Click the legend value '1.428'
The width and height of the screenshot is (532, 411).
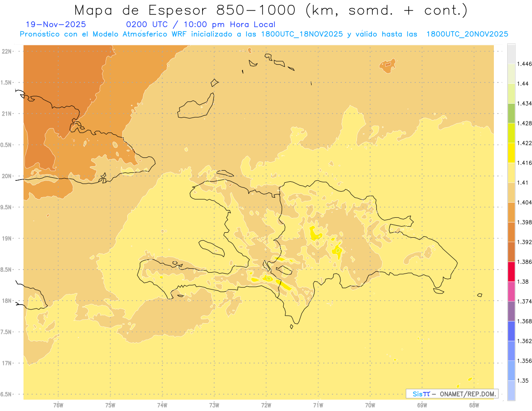pyautogui.click(x=524, y=123)
